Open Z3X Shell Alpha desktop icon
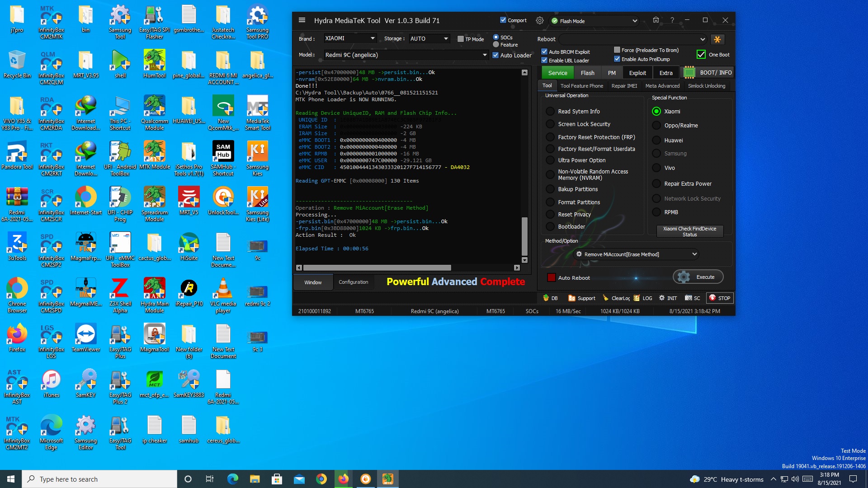Screen dimensions: 868x488 point(120,295)
